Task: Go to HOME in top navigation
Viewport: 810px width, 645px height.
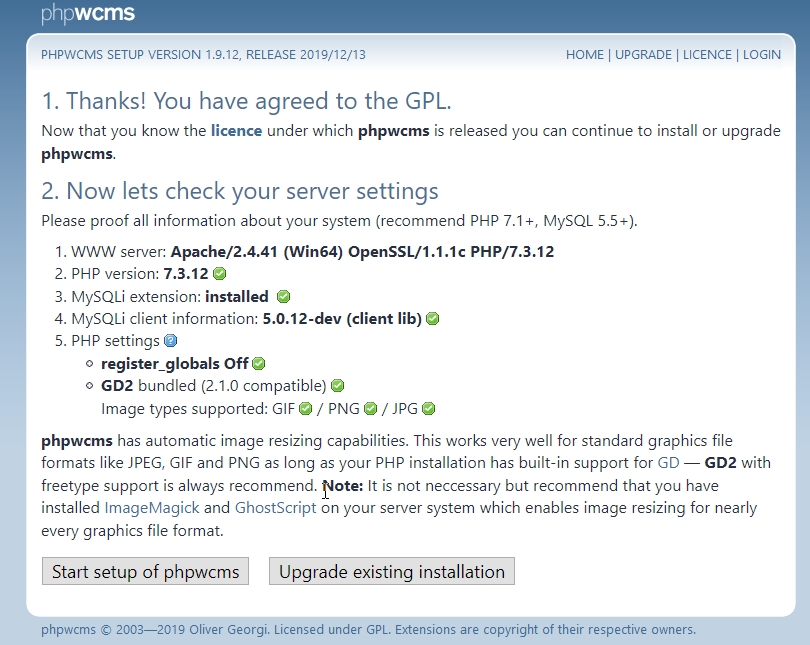Action: click(585, 55)
